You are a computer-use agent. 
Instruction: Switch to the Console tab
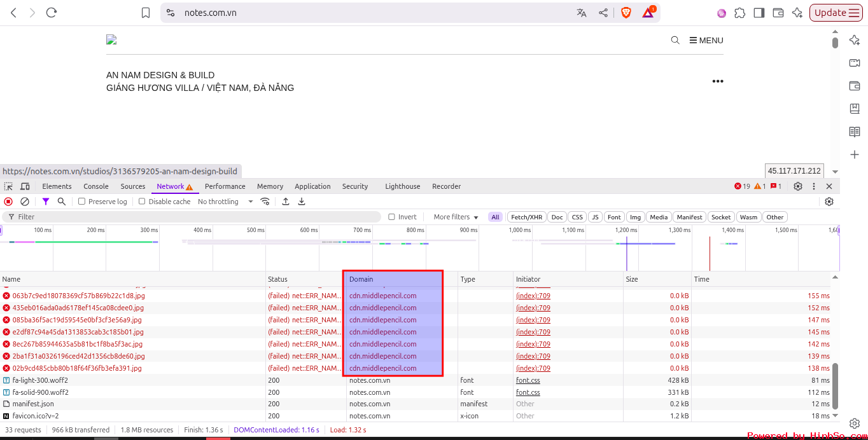96,186
